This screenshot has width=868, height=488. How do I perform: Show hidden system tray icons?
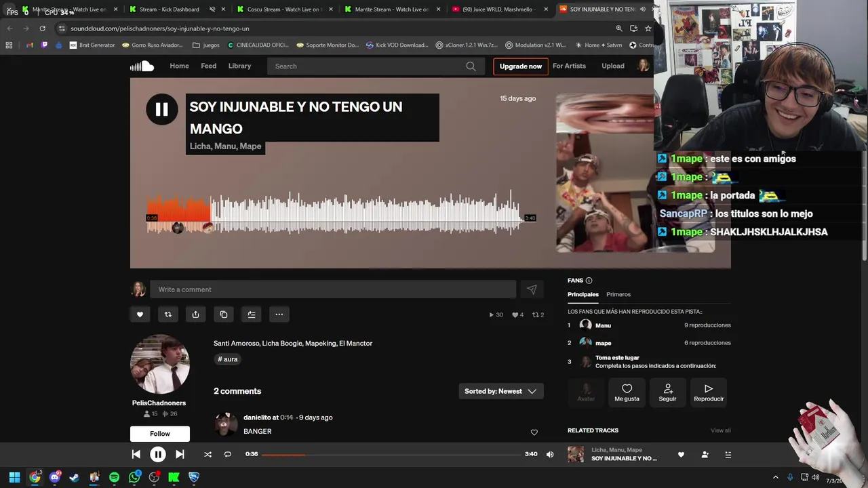[775, 478]
